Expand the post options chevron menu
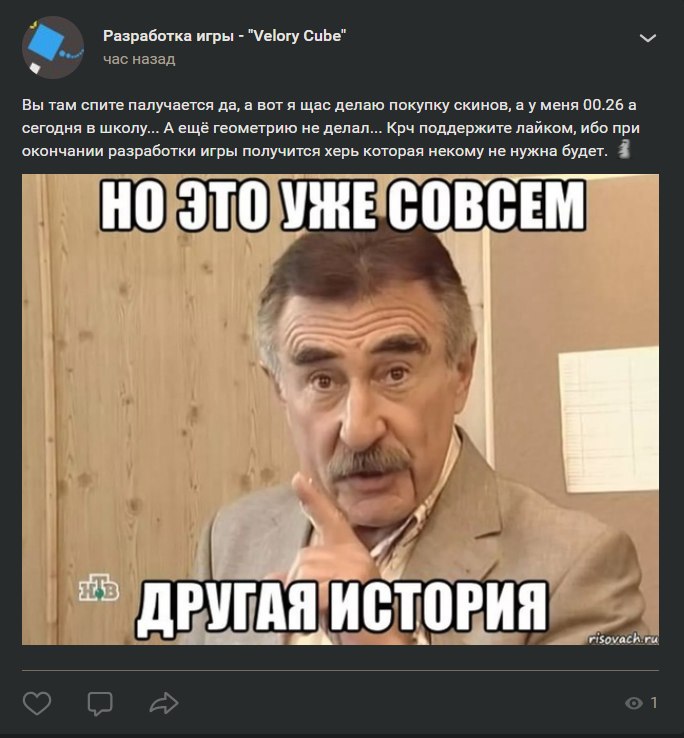The height and width of the screenshot is (738, 684). click(648, 38)
